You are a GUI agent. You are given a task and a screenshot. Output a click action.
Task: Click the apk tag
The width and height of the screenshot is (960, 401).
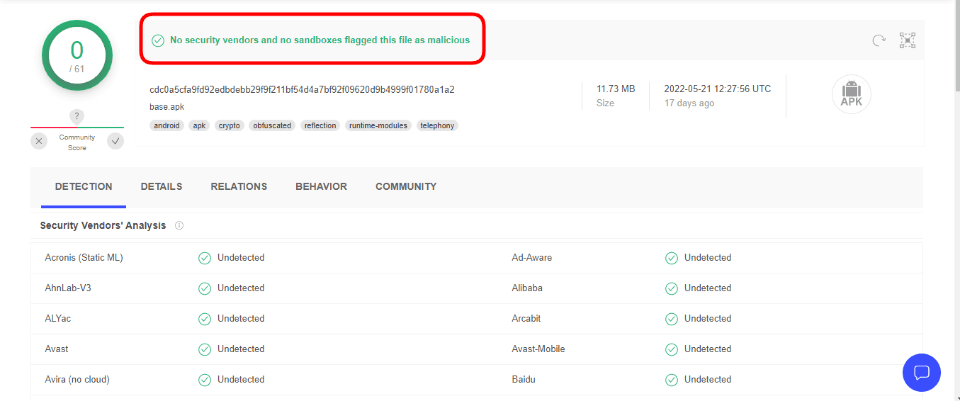199,126
